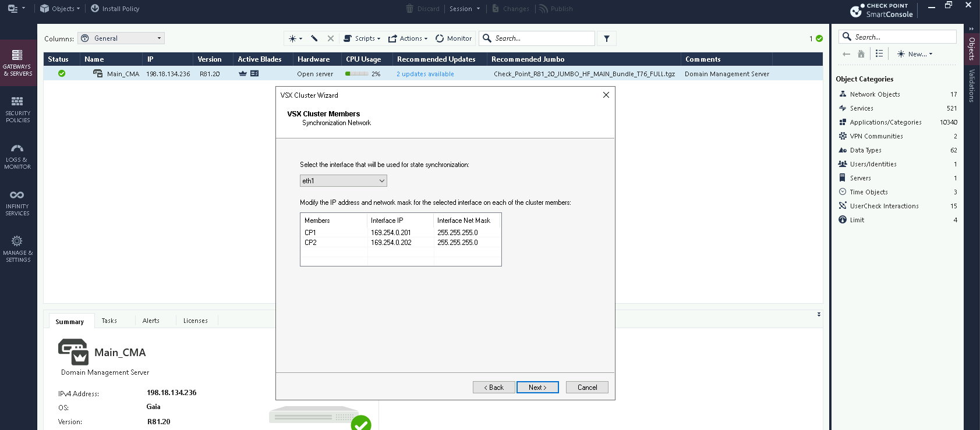Expand the Columns General dropdown
Image resolution: width=980 pixels, height=430 pixels.
click(x=121, y=38)
